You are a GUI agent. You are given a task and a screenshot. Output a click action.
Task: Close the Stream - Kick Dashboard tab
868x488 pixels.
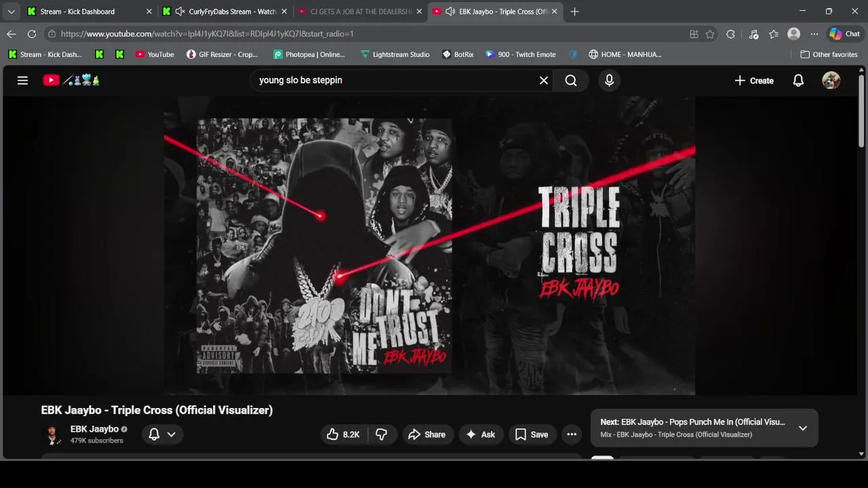tap(149, 12)
